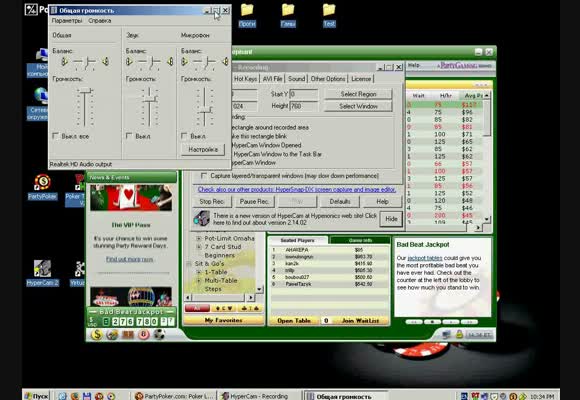Expand the 1-Table tree node

tap(199, 272)
